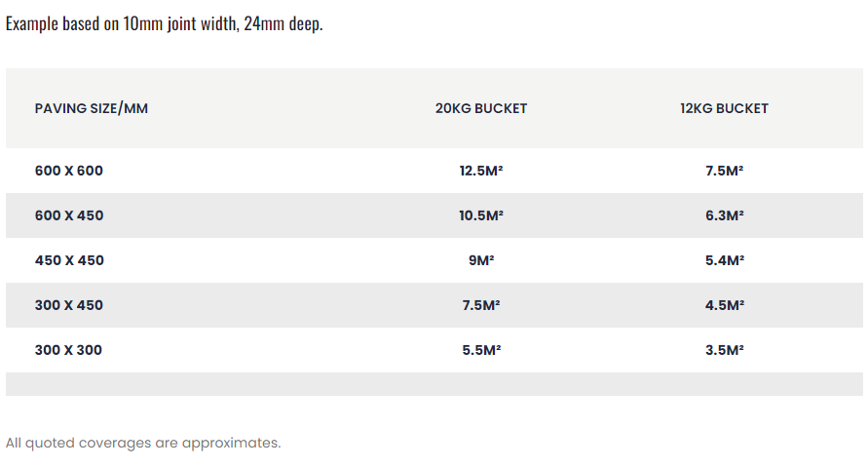Click the 20KG BUCKET column header
This screenshot has width=868, height=467.
(x=481, y=108)
